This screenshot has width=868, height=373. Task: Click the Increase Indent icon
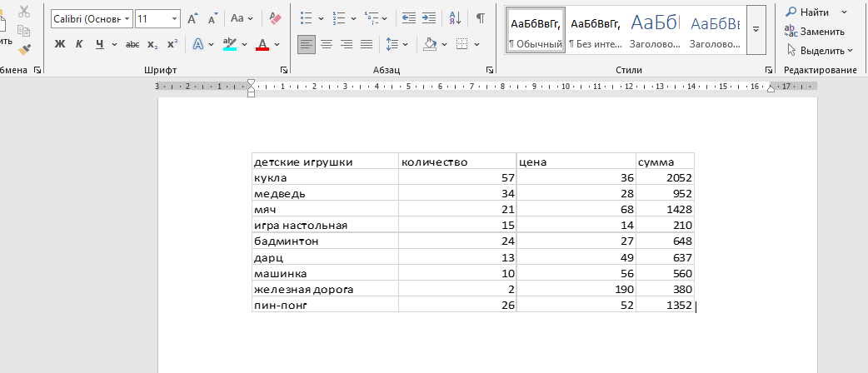point(429,17)
